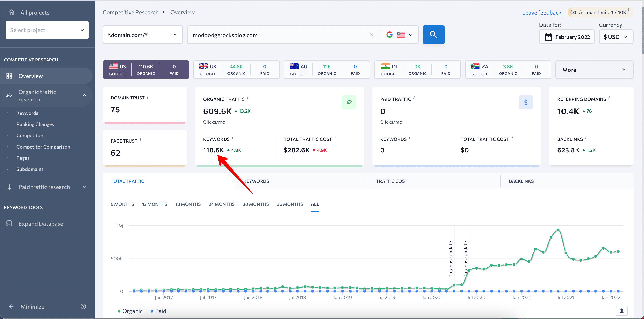Open Subdomains in the sidebar
The width and height of the screenshot is (644, 319).
pyautogui.click(x=30, y=169)
